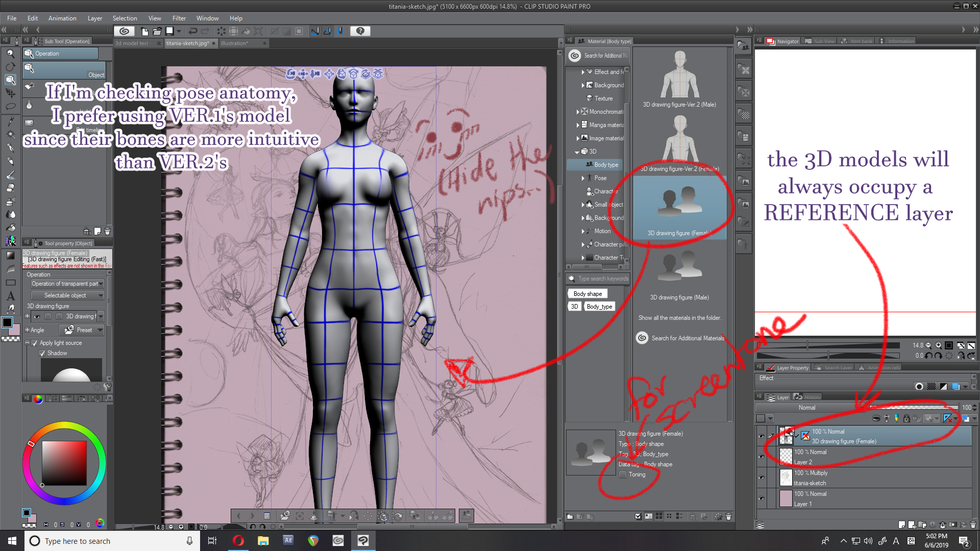Expand the Pose subcategory in materials
This screenshot has height=551, width=980.
click(583, 178)
